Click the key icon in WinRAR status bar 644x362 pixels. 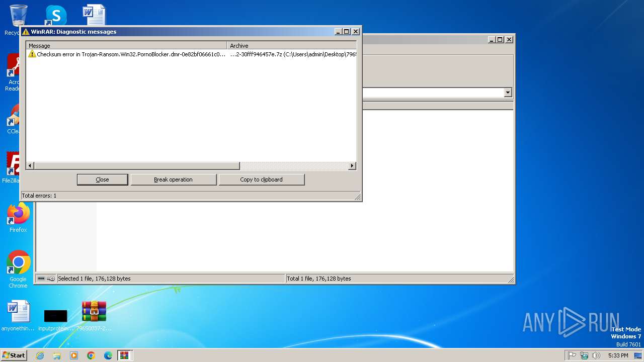(51, 279)
